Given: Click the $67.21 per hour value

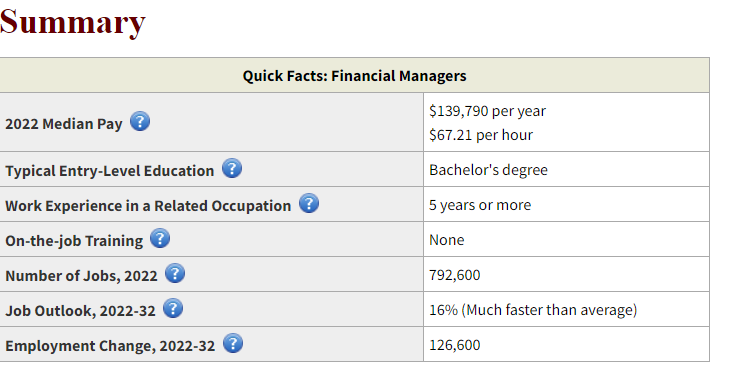Looking at the screenshot, I should pyautogui.click(x=481, y=135).
